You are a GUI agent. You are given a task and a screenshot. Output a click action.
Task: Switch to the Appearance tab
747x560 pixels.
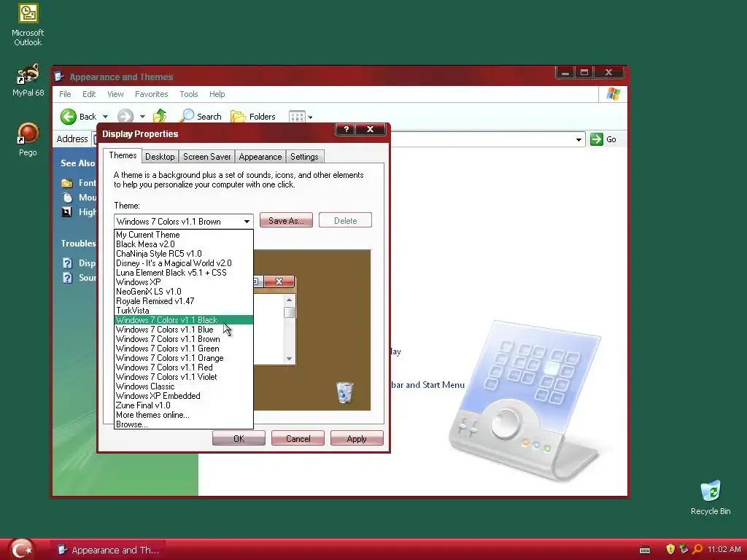(x=260, y=157)
